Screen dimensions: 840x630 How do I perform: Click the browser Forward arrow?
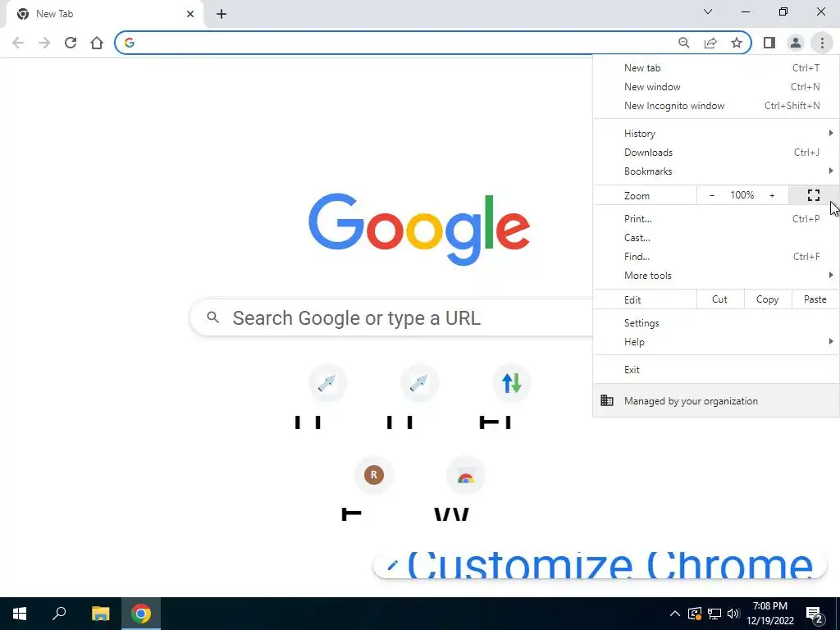click(44, 43)
